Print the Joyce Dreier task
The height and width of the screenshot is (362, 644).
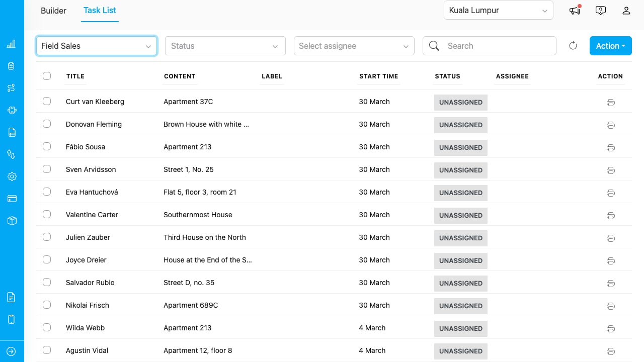coord(611,261)
